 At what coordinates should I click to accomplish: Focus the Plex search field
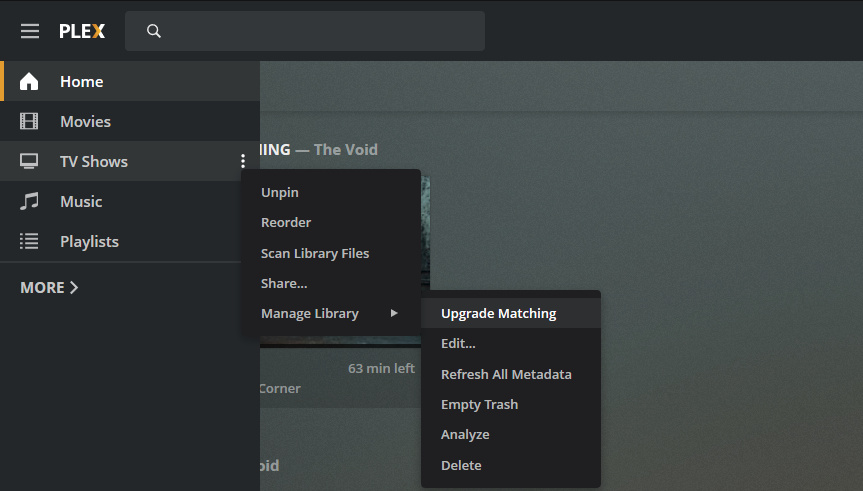(x=305, y=31)
